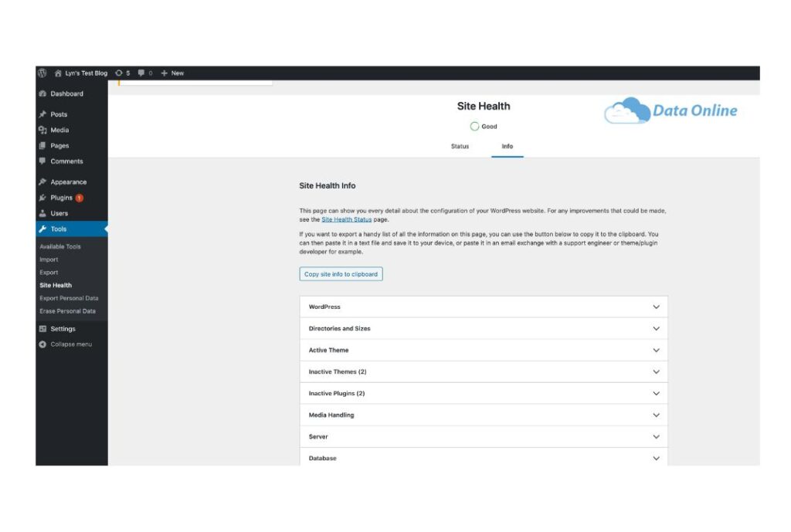Open Erase Personal Data link
The width and height of the screenshot is (791, 532).
[68, 311]
